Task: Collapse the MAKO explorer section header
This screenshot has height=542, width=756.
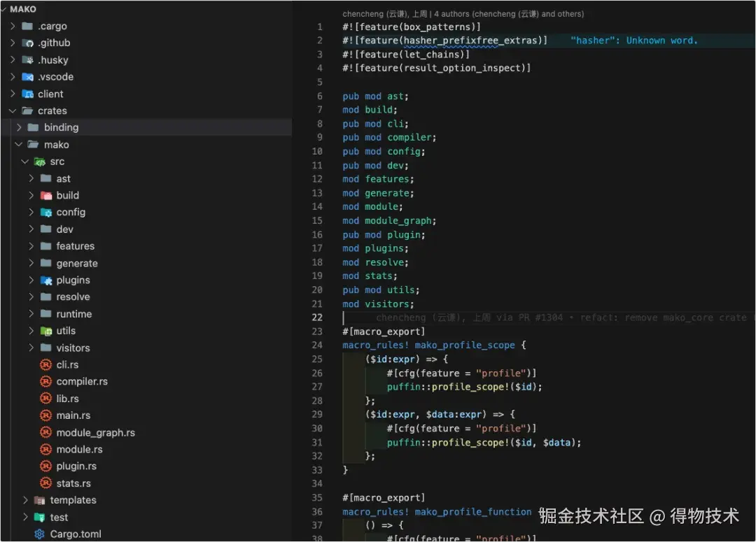Action: pos(20,9)
